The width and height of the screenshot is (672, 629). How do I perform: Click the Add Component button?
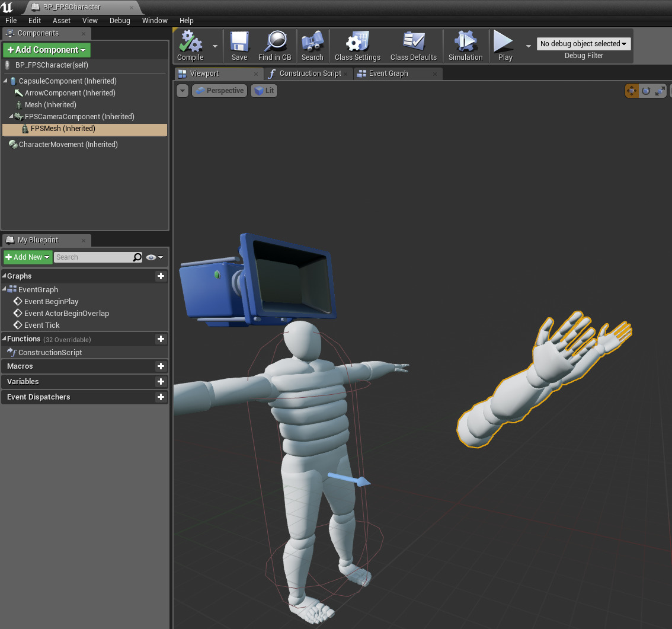point(46,50)
